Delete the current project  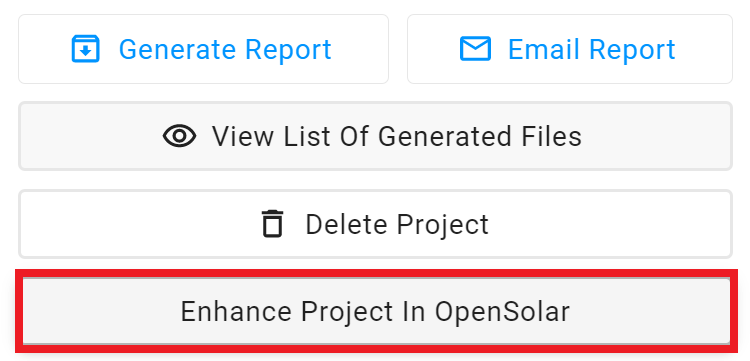[375, 224]
